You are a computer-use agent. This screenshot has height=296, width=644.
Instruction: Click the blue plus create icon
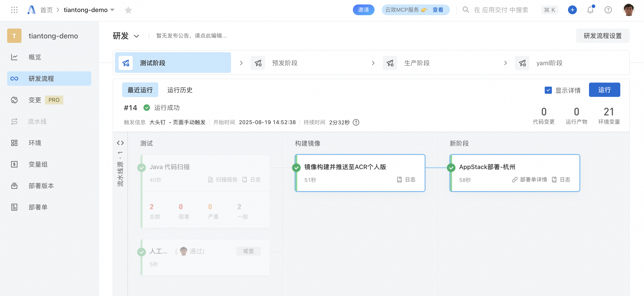pos(572,10)
